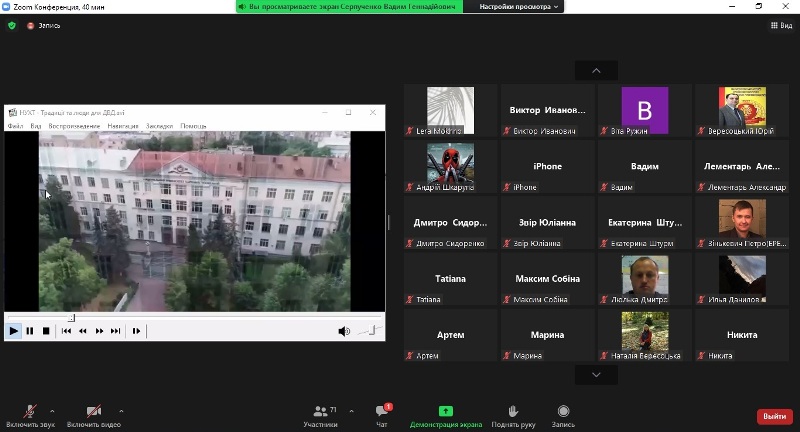Select Лементарь Александр participant tile

click(x=742, y=167)
